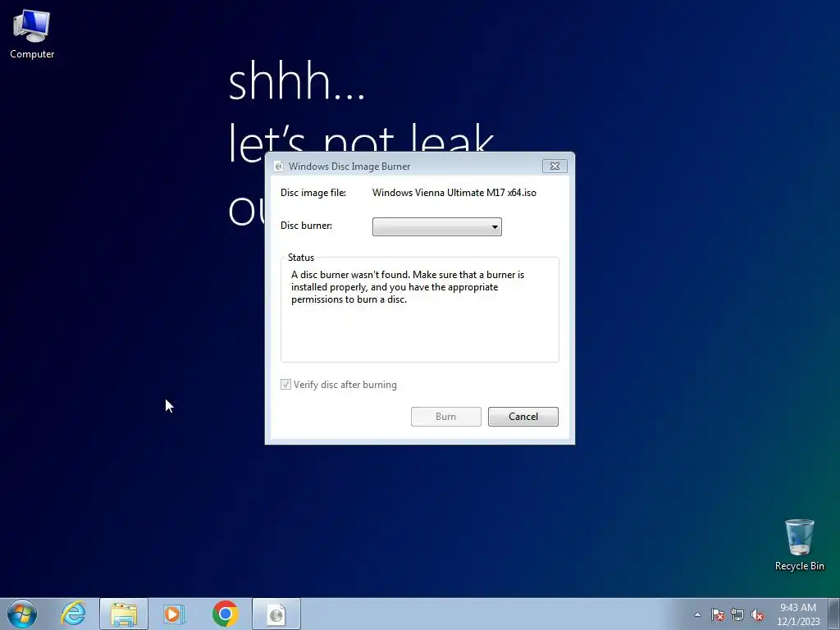Select the Disc Image Burner taskbar button

(x=276, y=614)
